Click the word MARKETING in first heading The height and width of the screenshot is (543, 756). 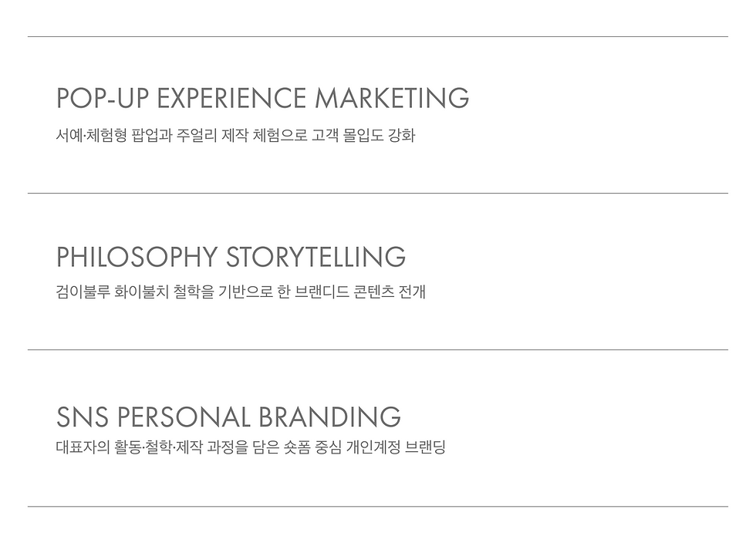[x=393, y=99]
